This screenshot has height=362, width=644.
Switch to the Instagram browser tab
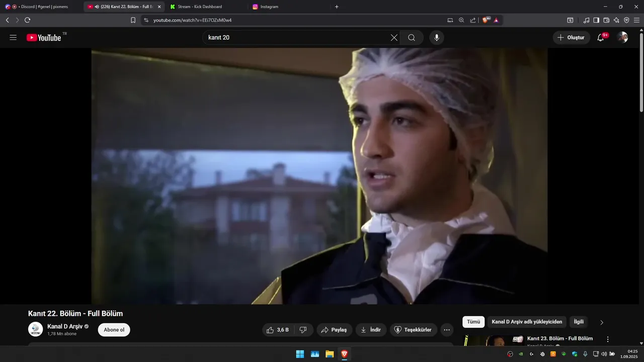pyautogui.click(x=288, y=7)
